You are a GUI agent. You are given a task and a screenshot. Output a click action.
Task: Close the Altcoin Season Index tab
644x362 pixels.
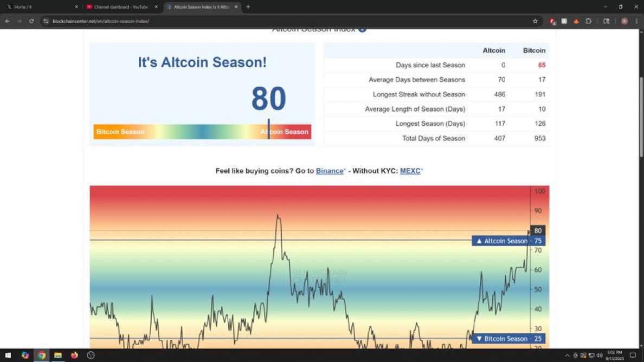tap(236, 7)
